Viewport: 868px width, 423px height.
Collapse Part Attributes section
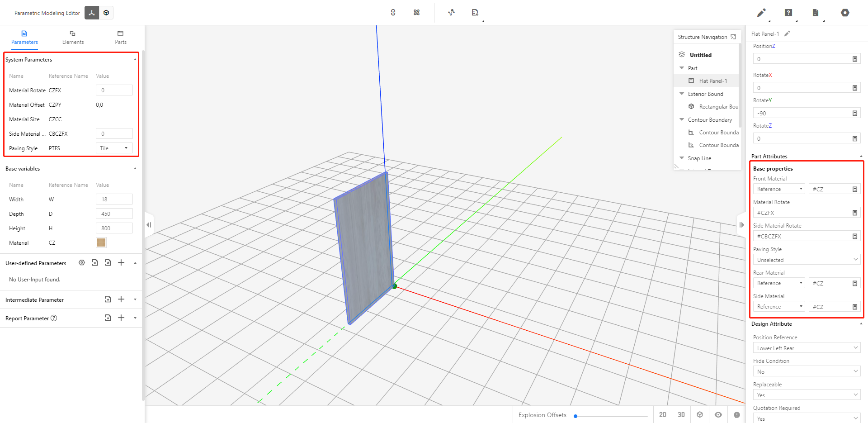click(x=861, y=157)
